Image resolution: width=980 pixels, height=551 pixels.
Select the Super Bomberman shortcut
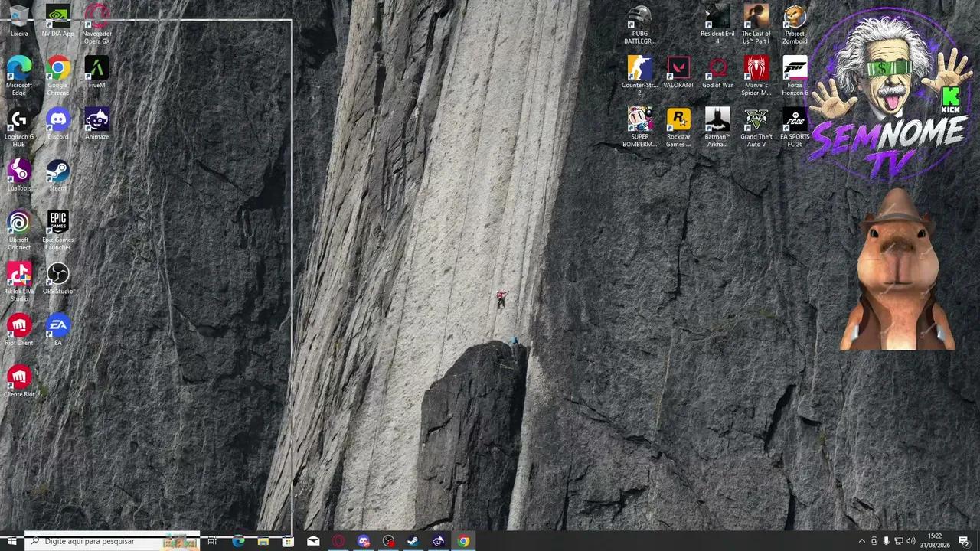pyautogui.click(x=640, y=127)
